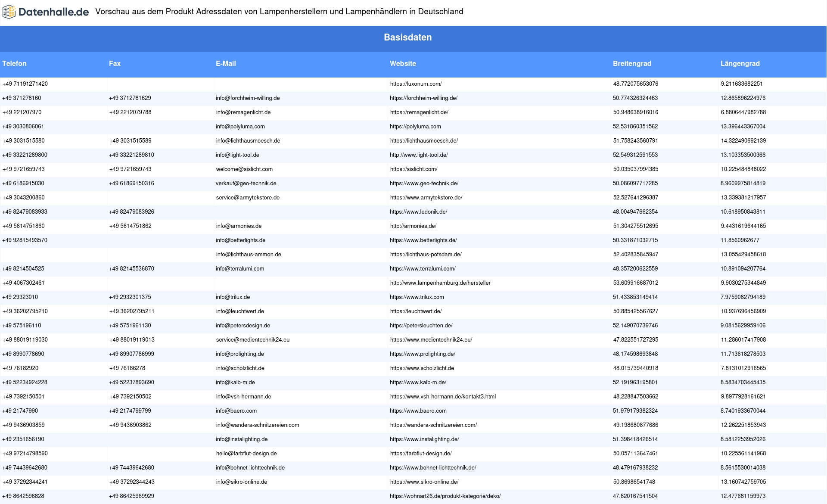Image resolution: width=827 pixels, height=504 pixels.
Task: Select email info@sikro-online.de
Action: click(241, 482)
